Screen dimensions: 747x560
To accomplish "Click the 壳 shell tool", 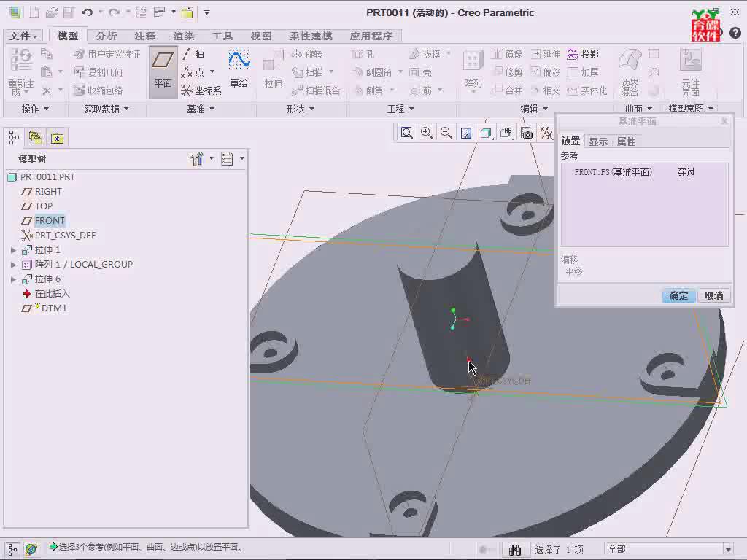I will click(421, 72).
